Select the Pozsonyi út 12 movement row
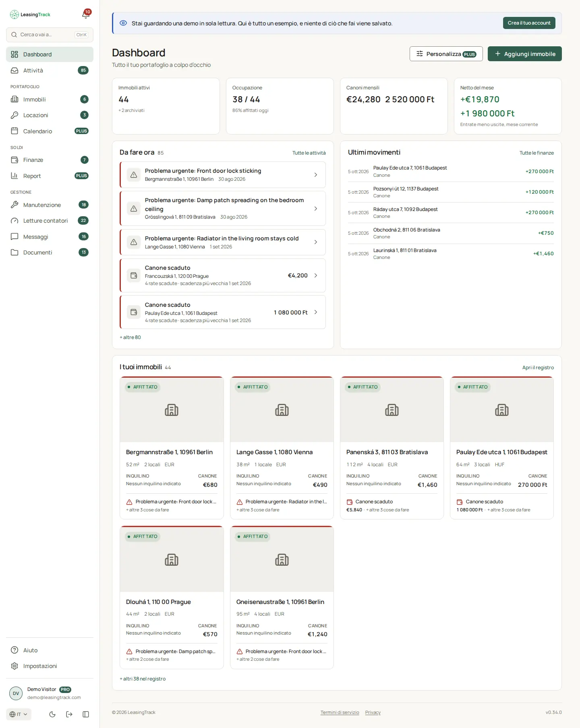This screenshot has width=580, height=728. [x=451, y=192]
